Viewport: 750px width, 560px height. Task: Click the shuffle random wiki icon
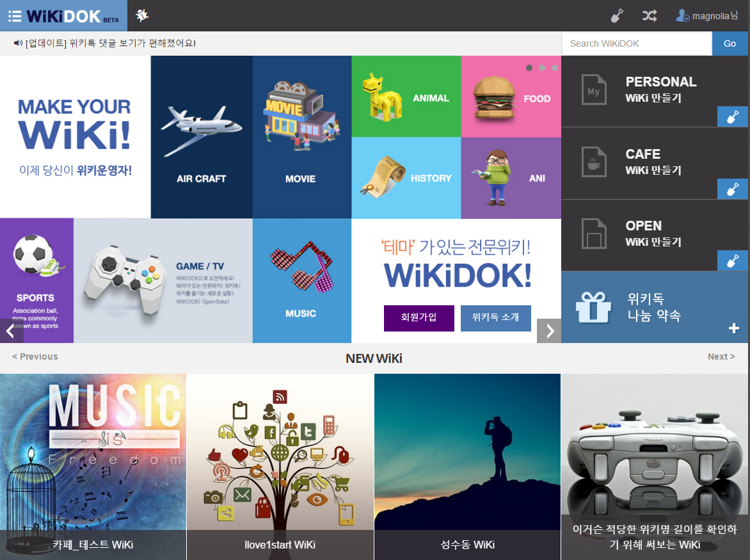tap(649, 16)
